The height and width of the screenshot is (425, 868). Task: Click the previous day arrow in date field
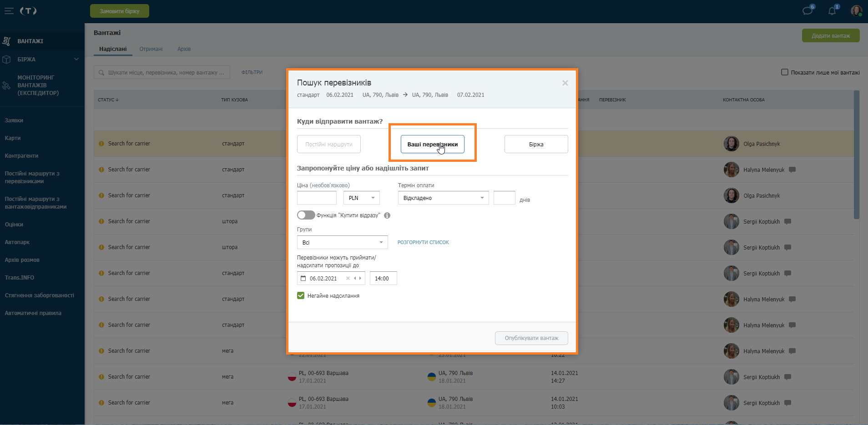pyautogui.click(x=355, y=278)
